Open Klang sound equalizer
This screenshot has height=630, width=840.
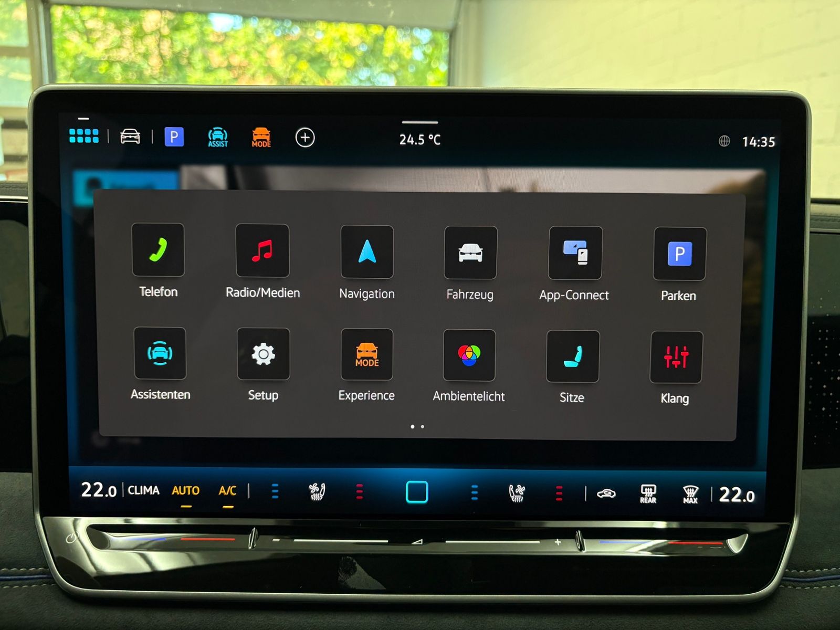(676, 357)
